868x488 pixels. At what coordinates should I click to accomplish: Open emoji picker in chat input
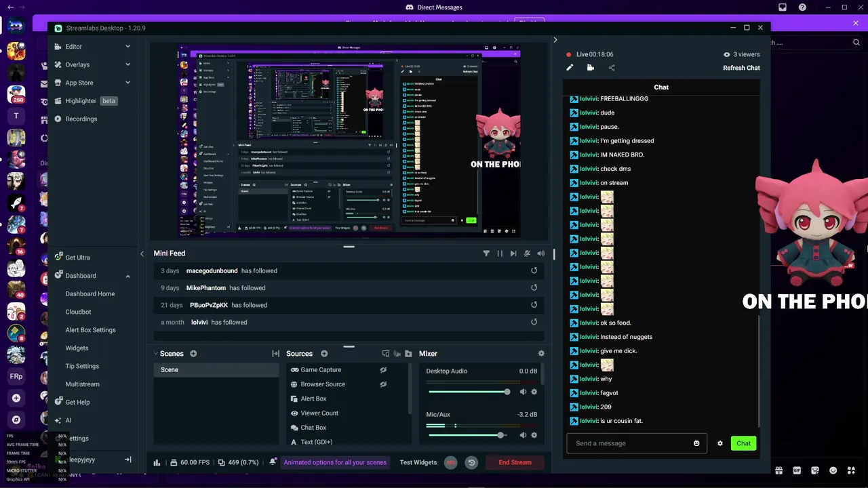(696, 443)
